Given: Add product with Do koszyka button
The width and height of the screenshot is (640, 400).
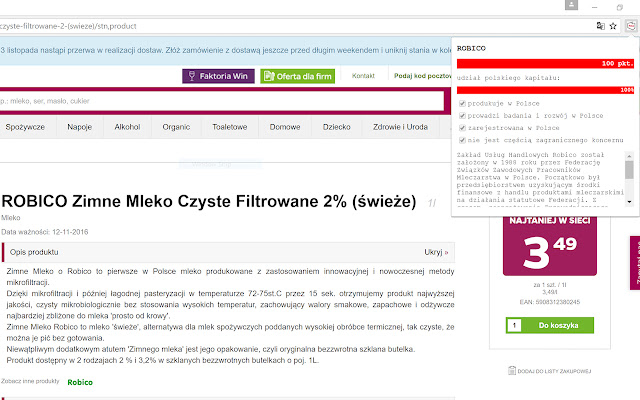Looking at the screenshot, I should (558, 325).
